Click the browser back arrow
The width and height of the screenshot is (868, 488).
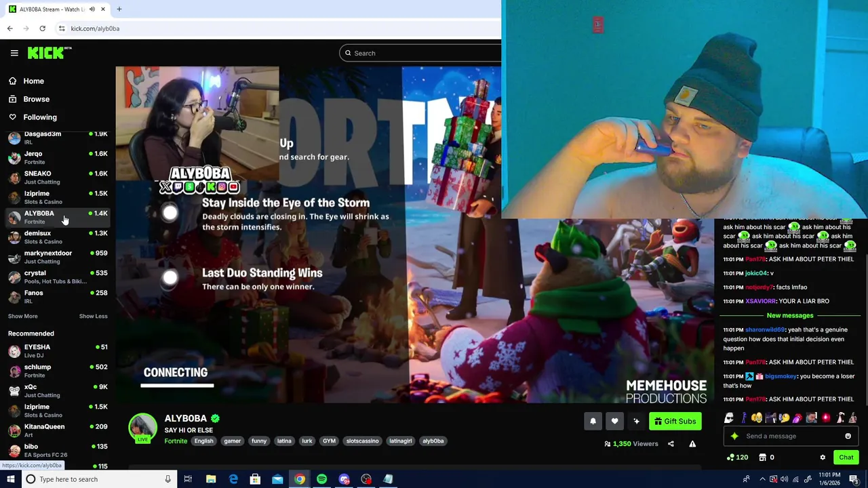click(x=9, y=28)
